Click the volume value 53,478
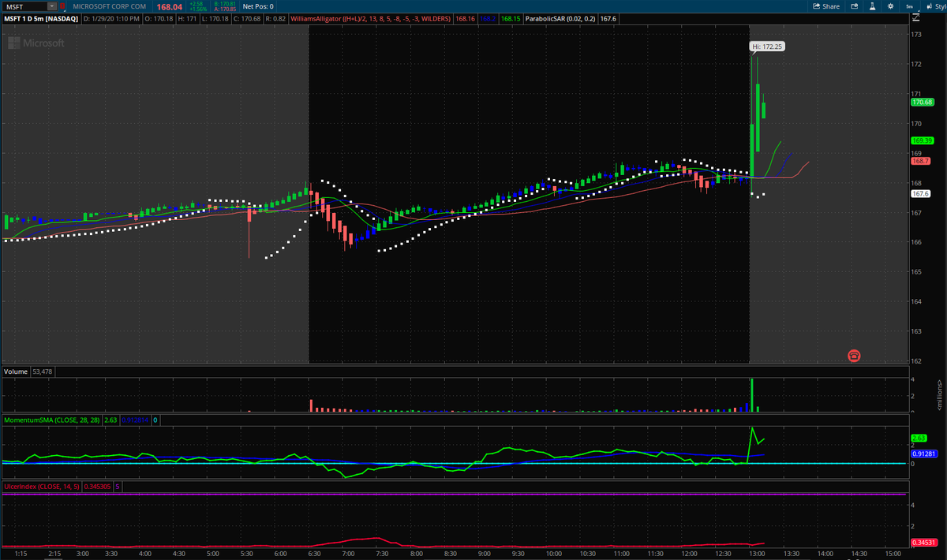 click(42, 371)
